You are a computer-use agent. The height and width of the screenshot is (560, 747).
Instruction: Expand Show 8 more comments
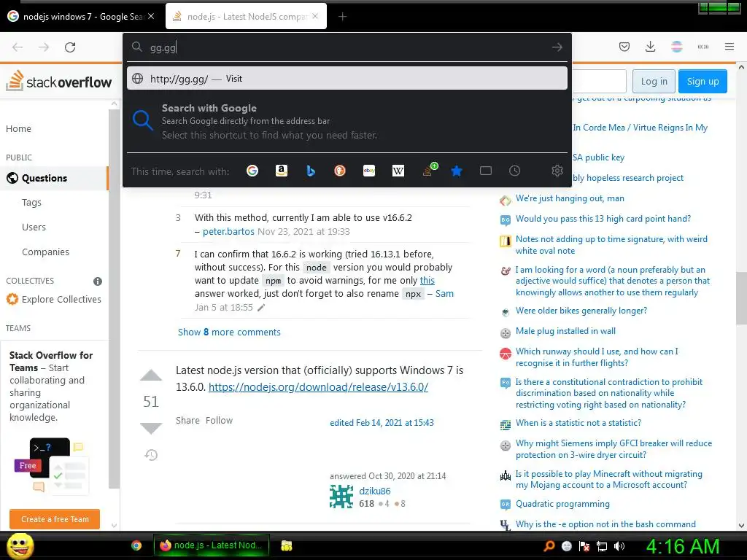coord(229,332)
